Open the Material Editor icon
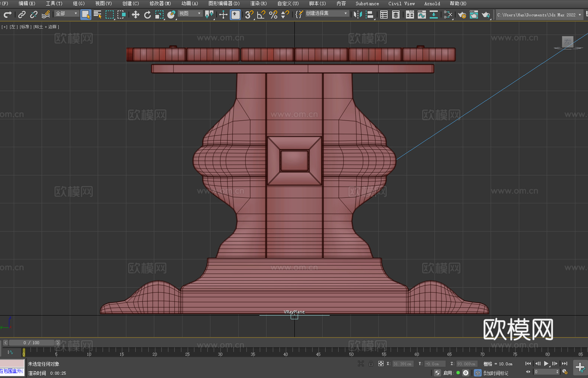 pos(448,14)
